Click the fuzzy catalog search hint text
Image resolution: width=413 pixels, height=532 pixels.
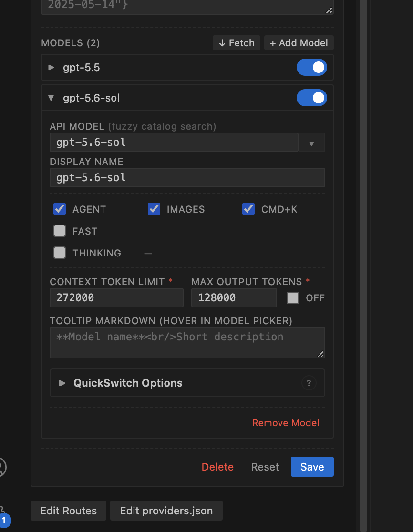162,126
